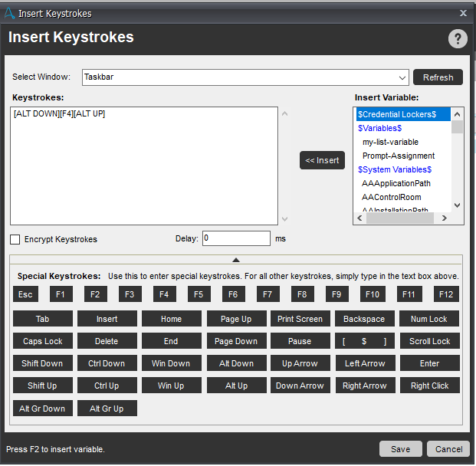Collapse the special keystrokes panel triangle
Viewport: 476px width, 466px height.
236,260
